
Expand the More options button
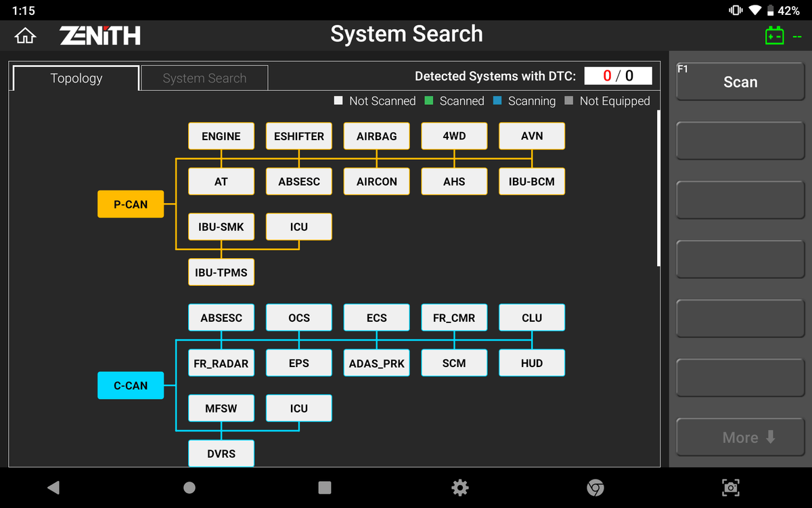pyautogui.click(x=740, y=438)
